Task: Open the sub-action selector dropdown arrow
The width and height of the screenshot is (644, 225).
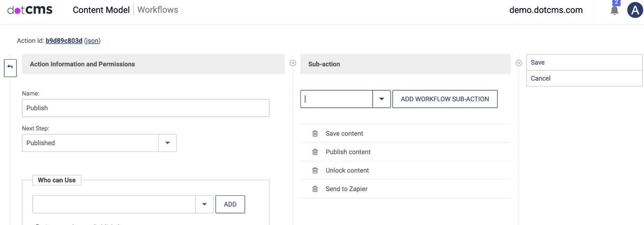Action: pos(381,99)
